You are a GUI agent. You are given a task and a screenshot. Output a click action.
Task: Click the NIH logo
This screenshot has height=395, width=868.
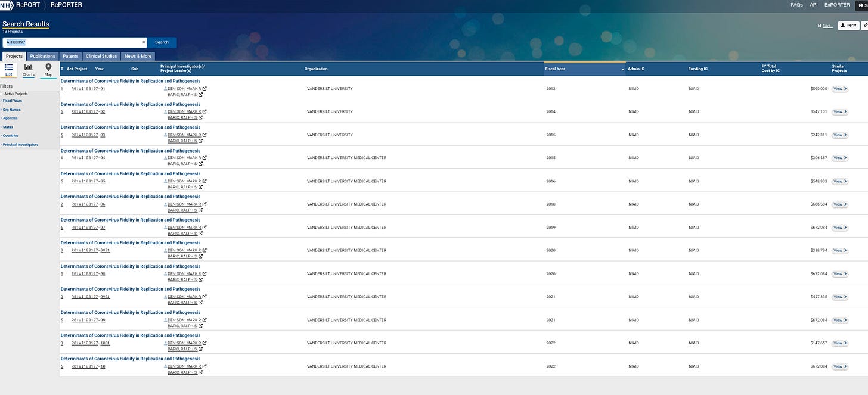[x=7, y=5]
